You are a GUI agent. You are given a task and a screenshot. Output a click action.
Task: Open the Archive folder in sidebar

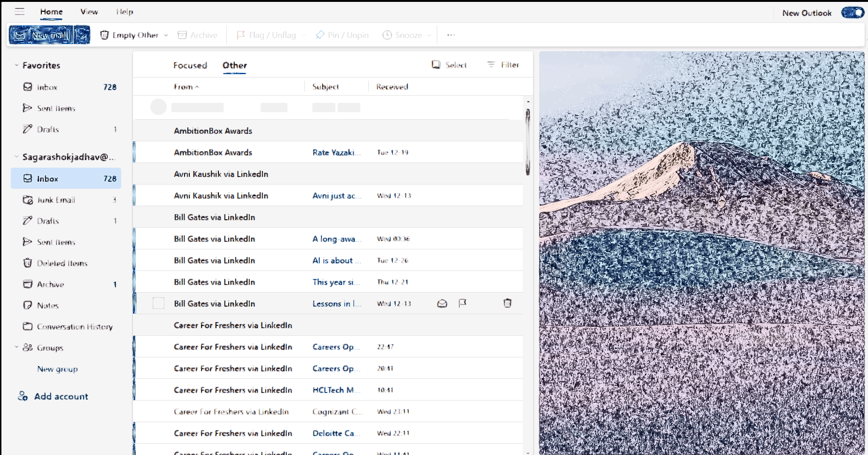point(66,285)
